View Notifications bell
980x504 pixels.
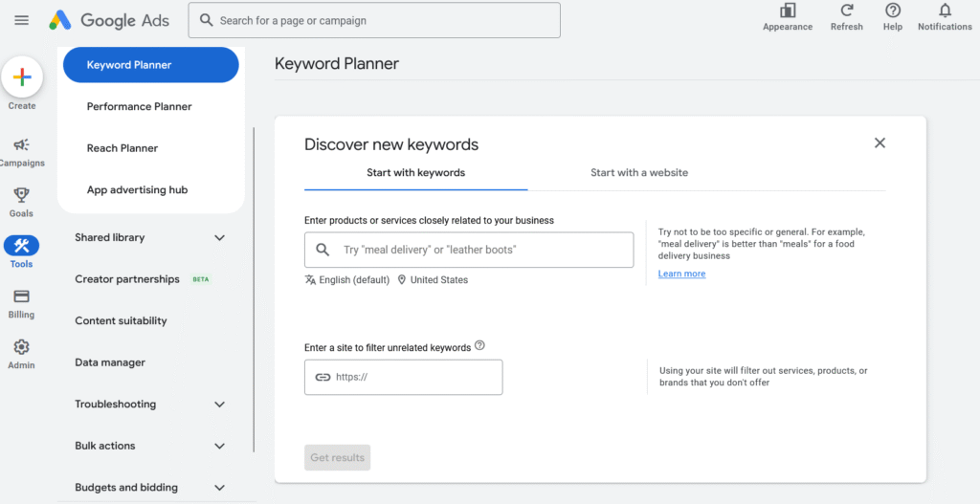[945, 11]
